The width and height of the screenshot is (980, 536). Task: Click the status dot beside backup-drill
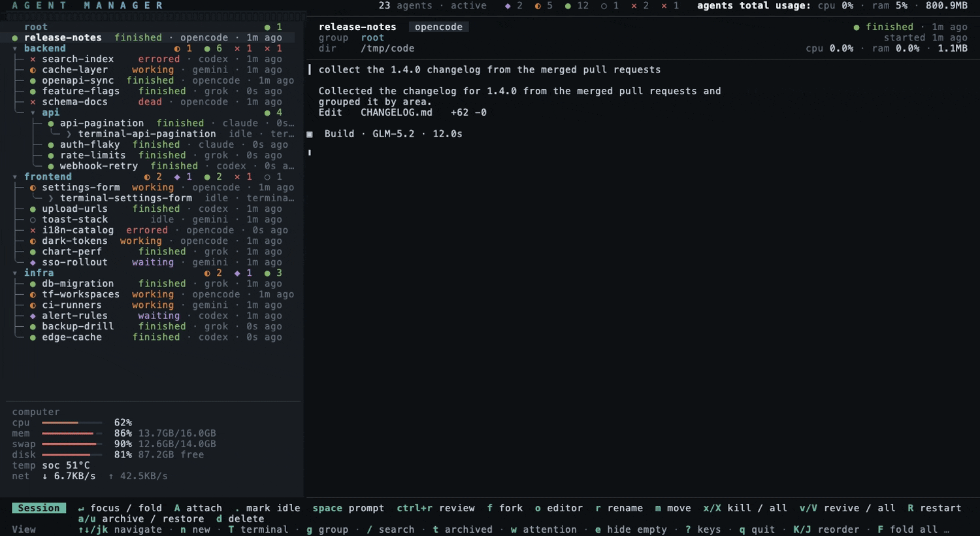[33, 327]
